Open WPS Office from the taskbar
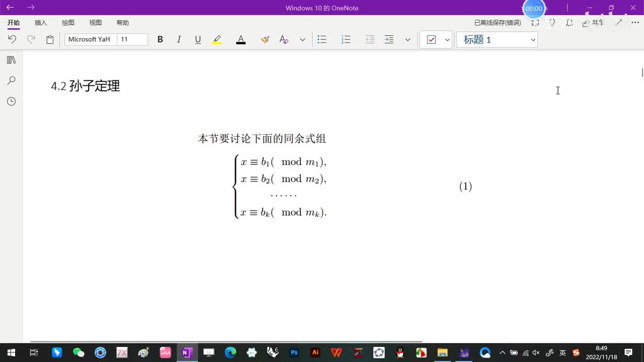 point(337,352)
